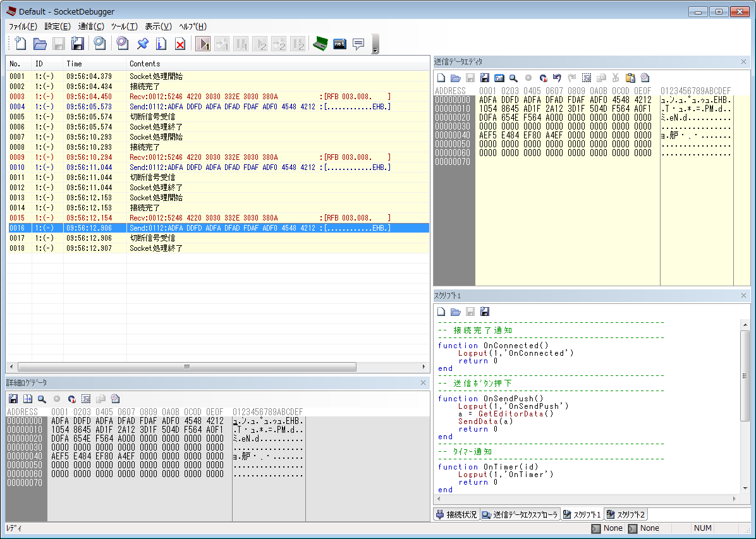Switch to the 接続状況 tab
The image size is (756, 539).
456,515
